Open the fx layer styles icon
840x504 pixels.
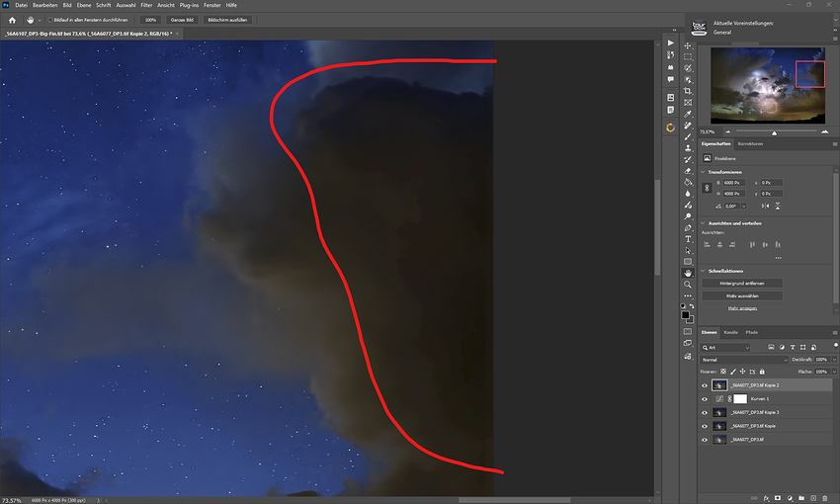tap(766, 497)
